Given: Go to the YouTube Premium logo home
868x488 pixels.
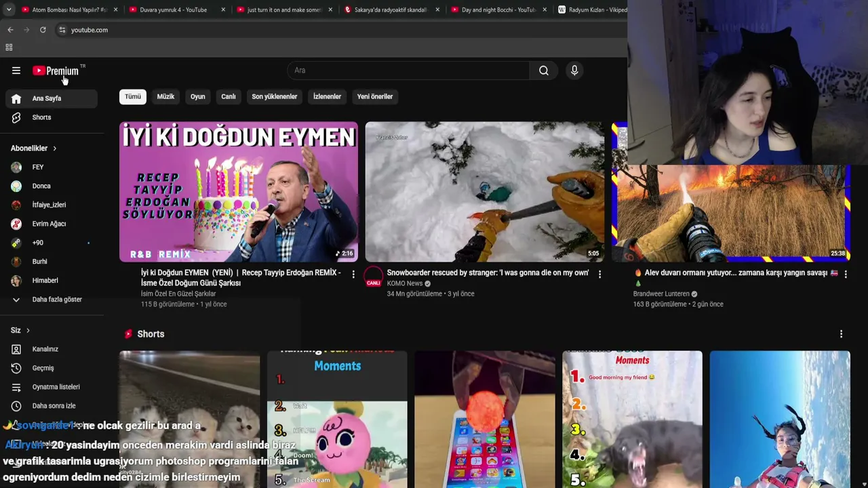Looking at the screenshot, I should [x=56, y=70].
